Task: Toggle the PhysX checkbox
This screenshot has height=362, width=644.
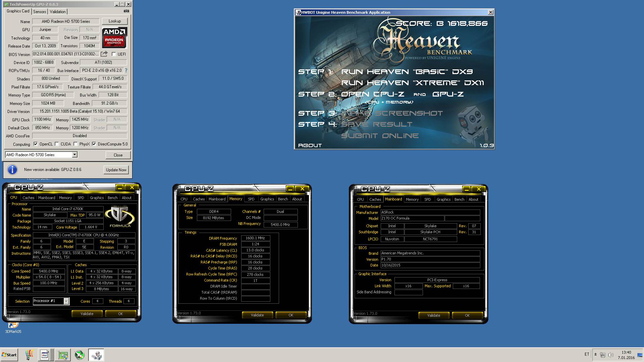Action: tap(76, 144)
